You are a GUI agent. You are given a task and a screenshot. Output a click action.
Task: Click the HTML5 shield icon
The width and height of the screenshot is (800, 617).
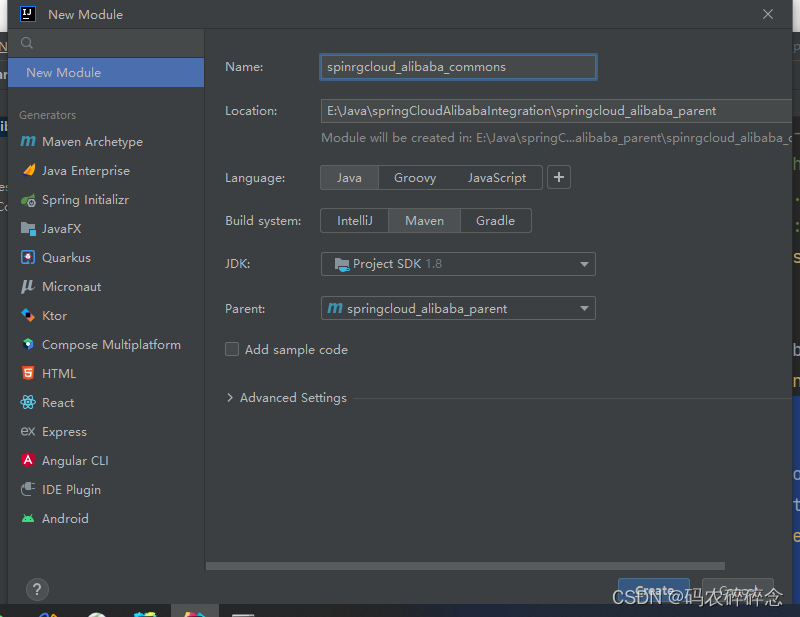pos(28,373)
